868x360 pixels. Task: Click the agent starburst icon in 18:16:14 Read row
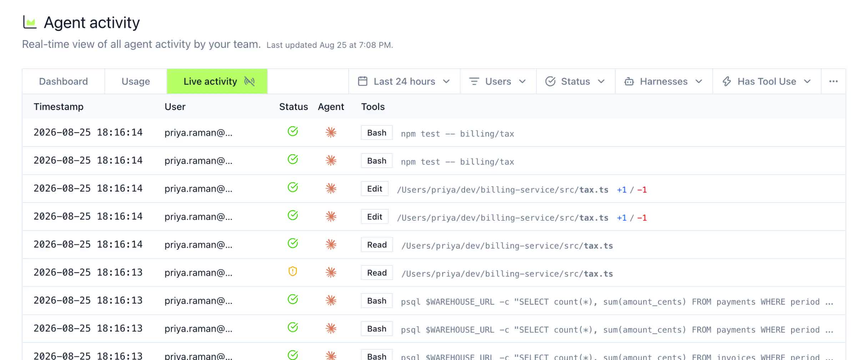coord(331,245)
